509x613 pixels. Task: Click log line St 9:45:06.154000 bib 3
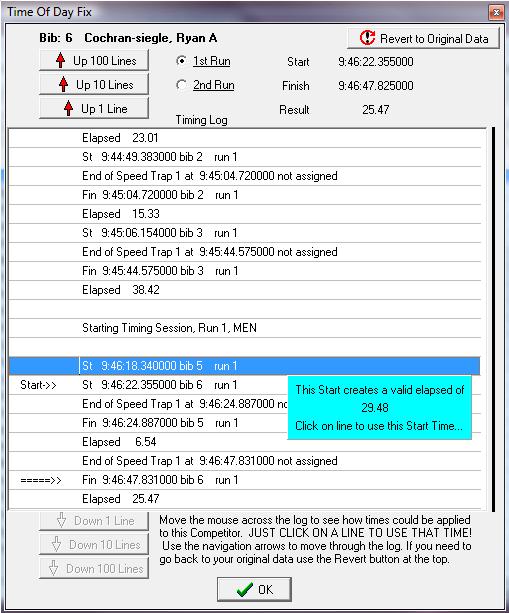tap(245, 233)
